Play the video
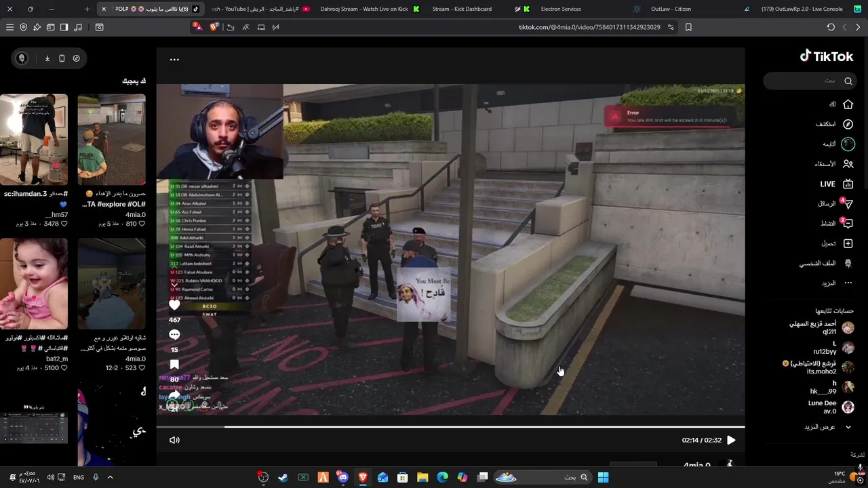 (731, 440)
